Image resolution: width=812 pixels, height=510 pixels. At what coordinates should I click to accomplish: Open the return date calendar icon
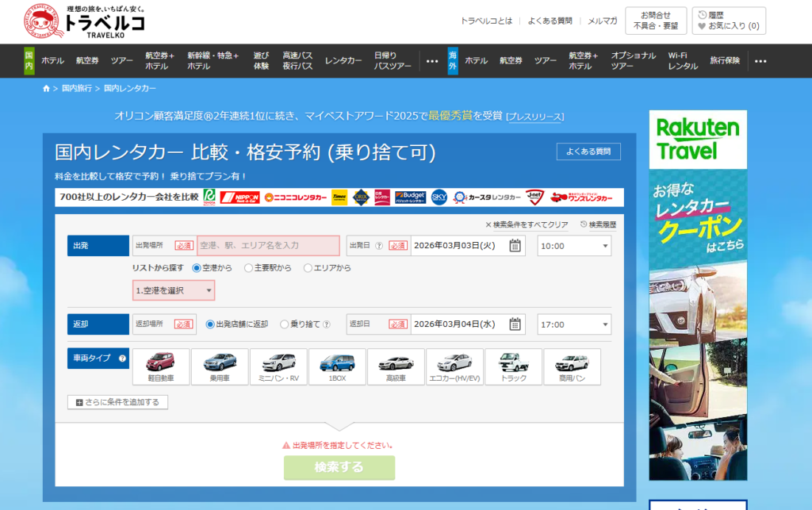515,324
